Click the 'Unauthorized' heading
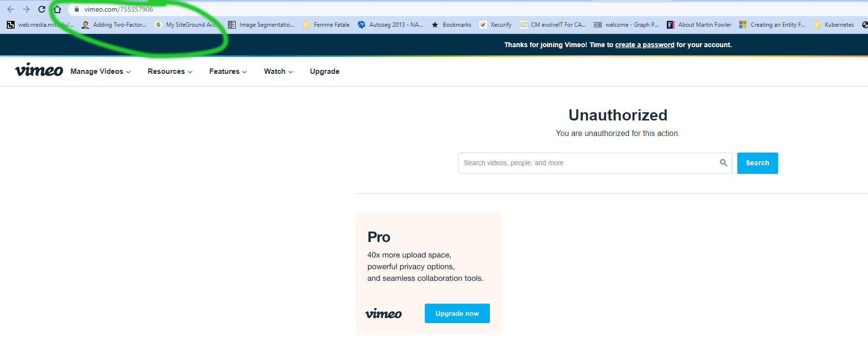This screenshot has width=868, height=360. tap(618, 115)
